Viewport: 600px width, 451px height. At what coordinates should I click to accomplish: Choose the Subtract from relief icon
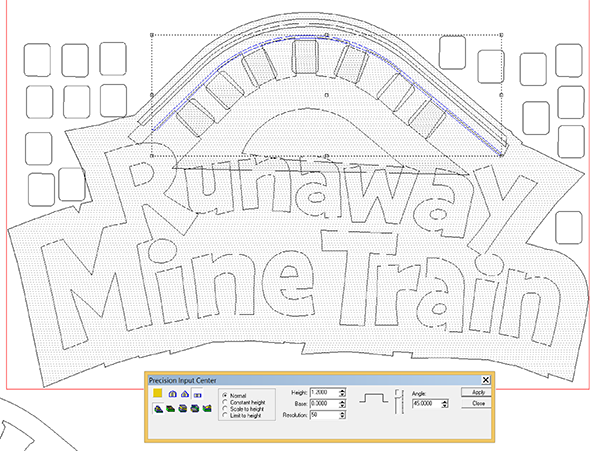(x=171, y=409)
